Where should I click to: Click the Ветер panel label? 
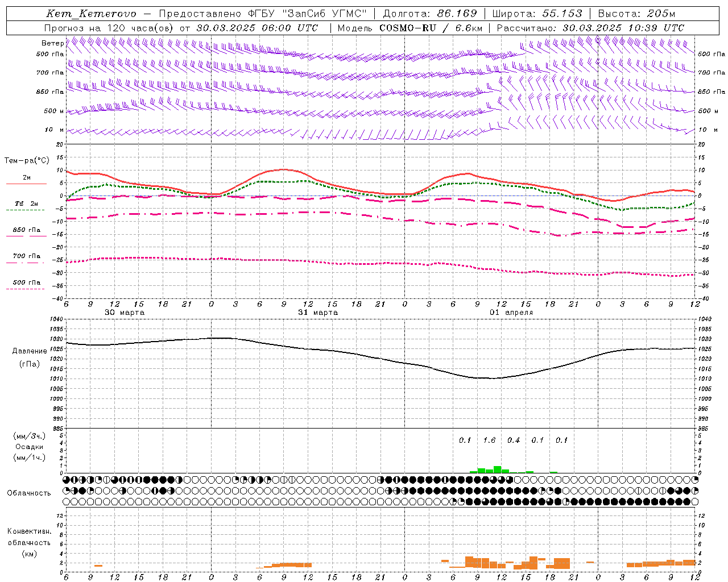pyautogui.click(x=52, y=43)
